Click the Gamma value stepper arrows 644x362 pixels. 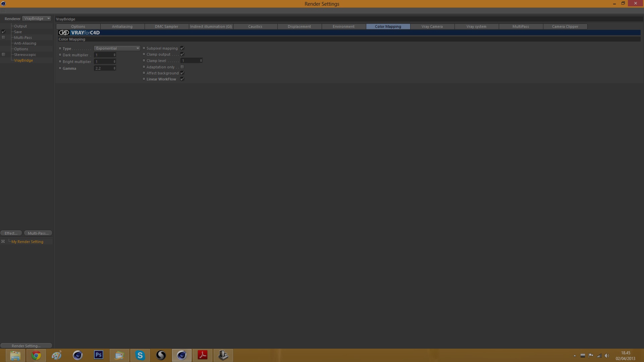click(114, 68)
